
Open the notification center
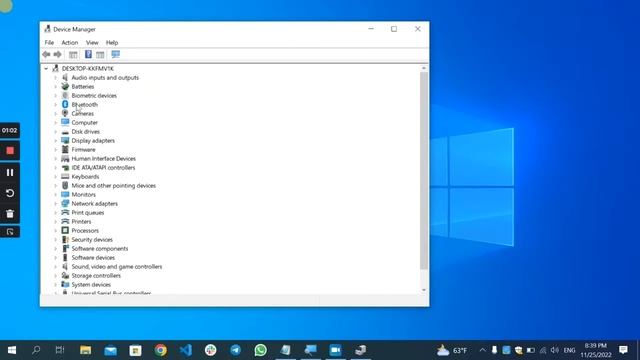623,350
